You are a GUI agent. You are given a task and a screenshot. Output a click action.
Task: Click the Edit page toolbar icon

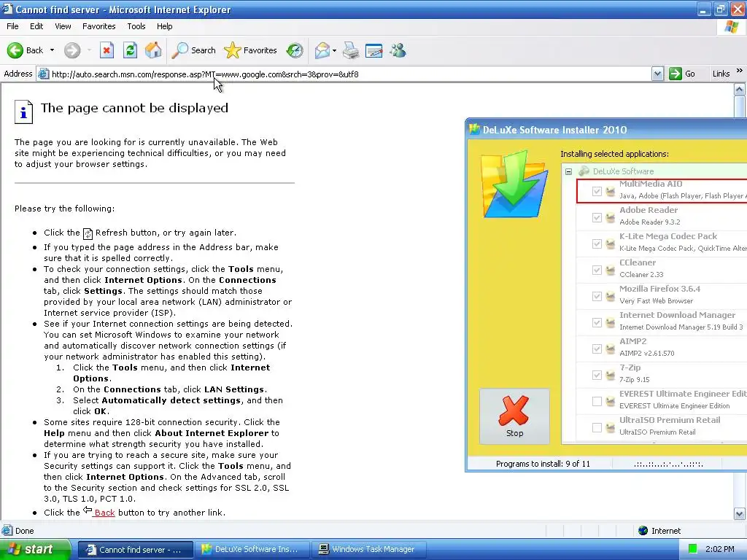(374, 50)
